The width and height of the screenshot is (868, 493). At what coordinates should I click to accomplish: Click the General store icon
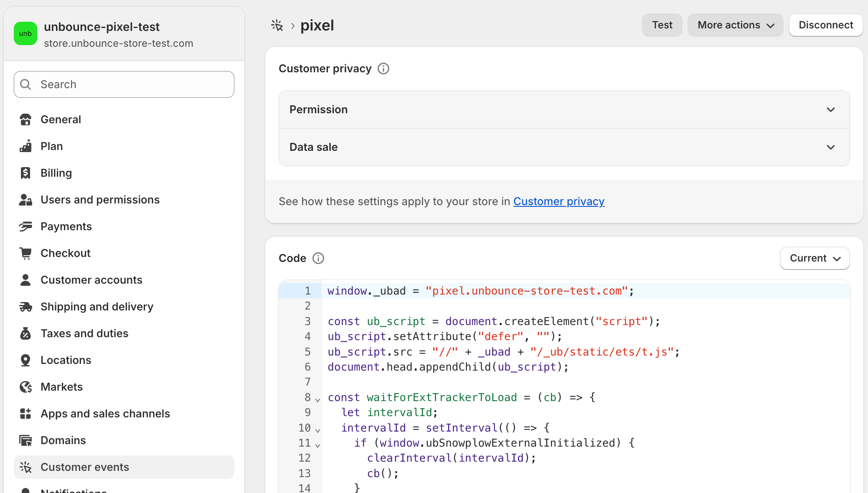tap(25, 119)
